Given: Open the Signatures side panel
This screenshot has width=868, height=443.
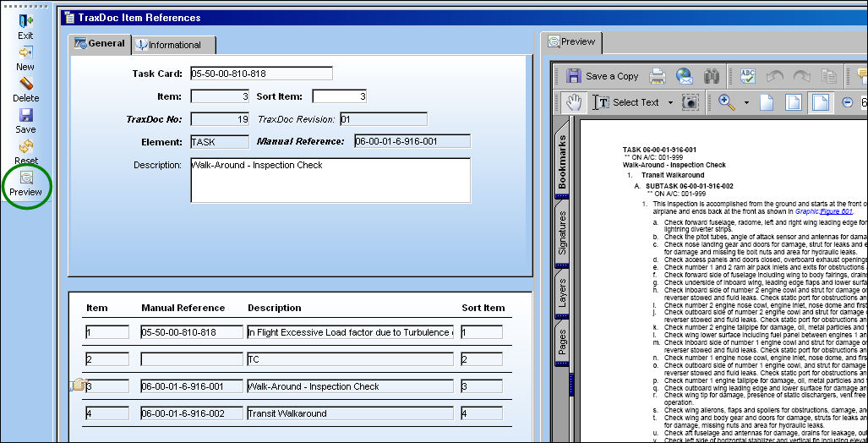Looking at the screenshot, I should (562, 233).
